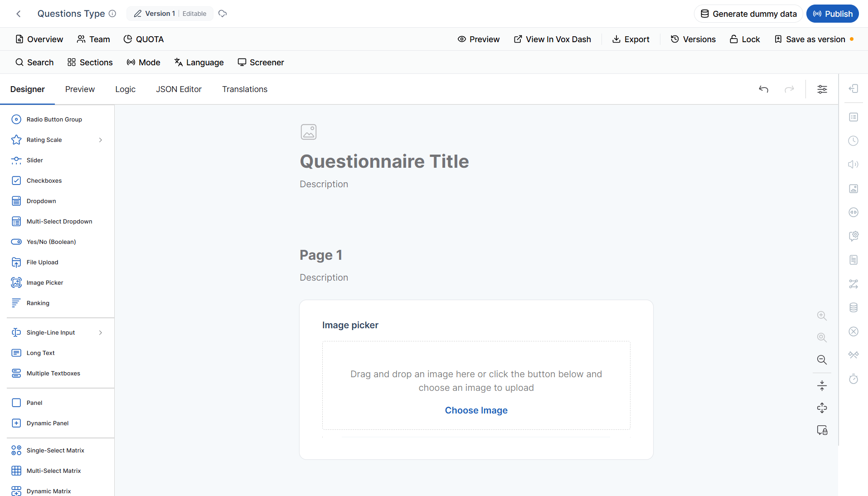
Task: Reset zoom to 100 percent
Action: 822,338
